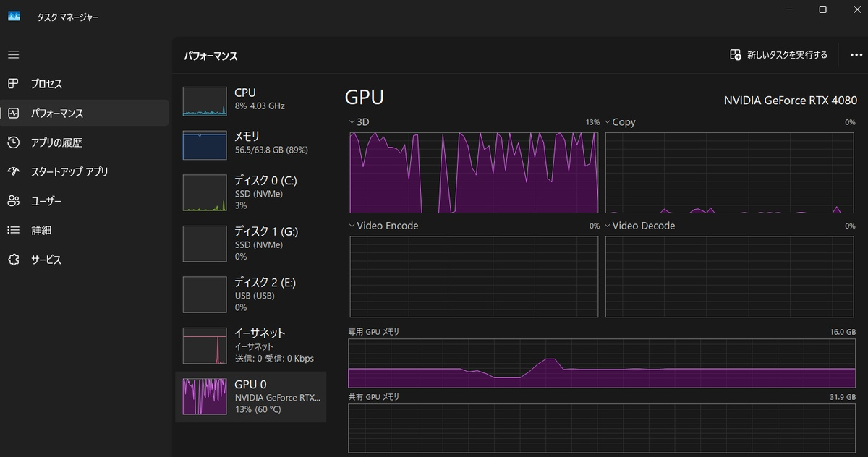Select the イーサネット network entry
Screen dimensions: 868x457
click(250, 346)
